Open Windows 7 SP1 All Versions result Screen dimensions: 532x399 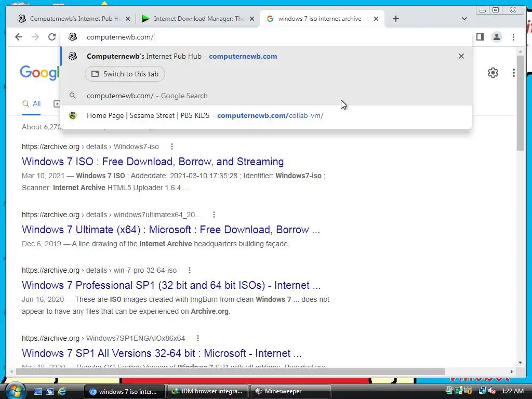point(162,353)
